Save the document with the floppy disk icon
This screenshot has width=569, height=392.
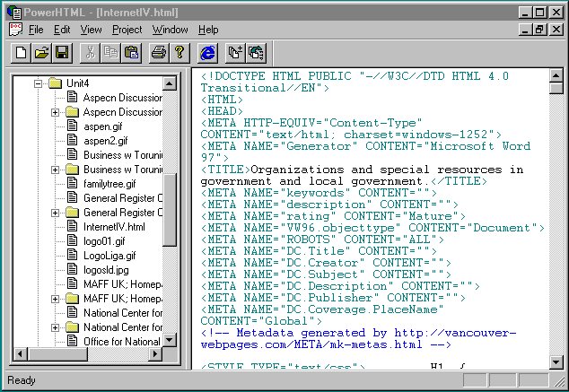point(62,53)
